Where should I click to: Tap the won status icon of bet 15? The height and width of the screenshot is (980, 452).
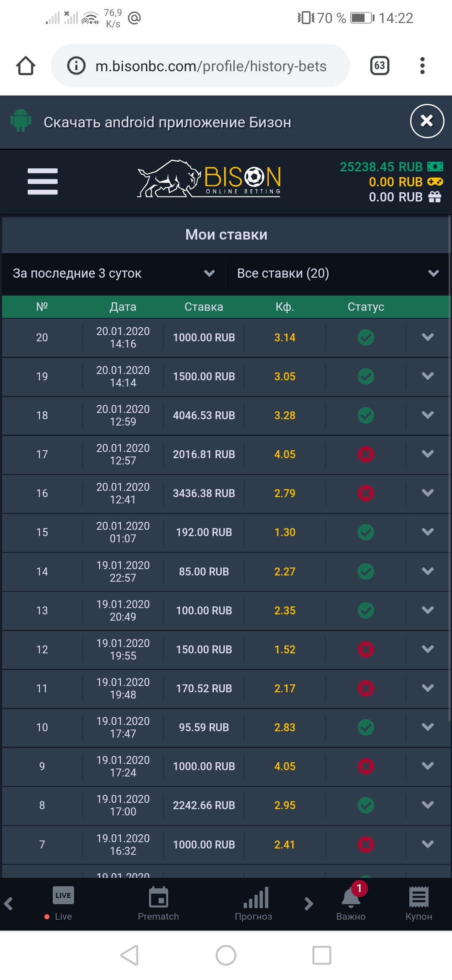tap(366, 532)
